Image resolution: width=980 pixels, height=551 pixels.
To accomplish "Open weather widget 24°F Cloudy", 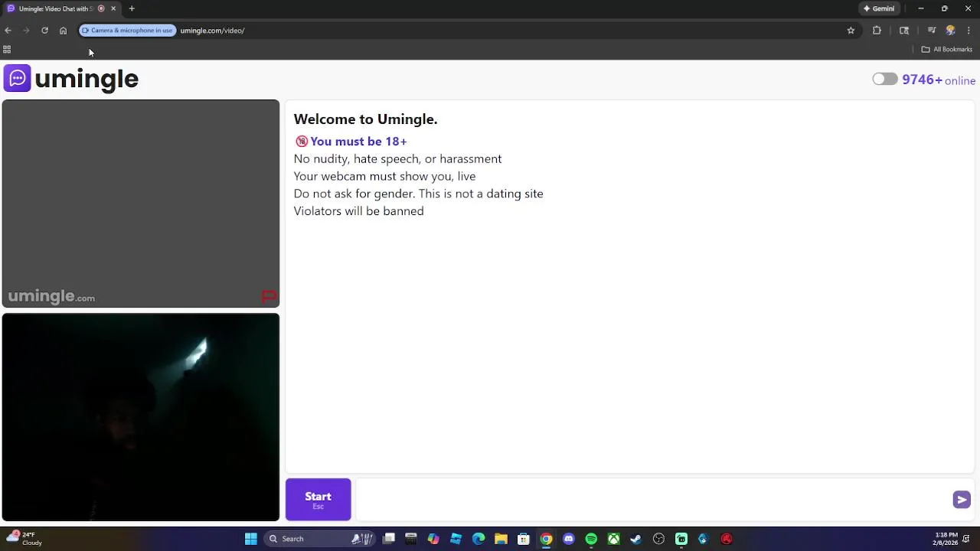I will [24, 539].
